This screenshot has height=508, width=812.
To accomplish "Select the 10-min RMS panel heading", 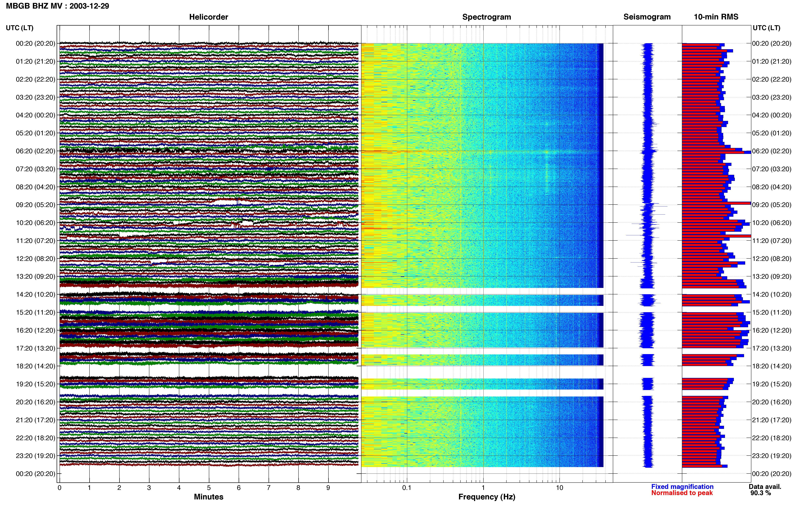I will coord(716,17).
